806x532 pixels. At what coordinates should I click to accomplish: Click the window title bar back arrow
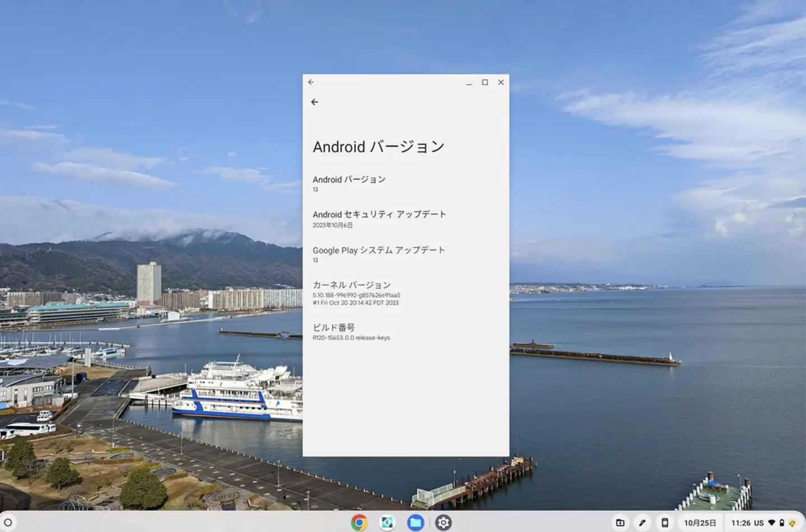(311, 82)
